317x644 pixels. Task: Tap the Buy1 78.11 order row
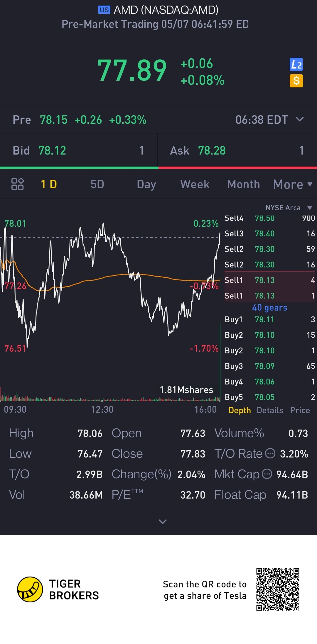270,319
